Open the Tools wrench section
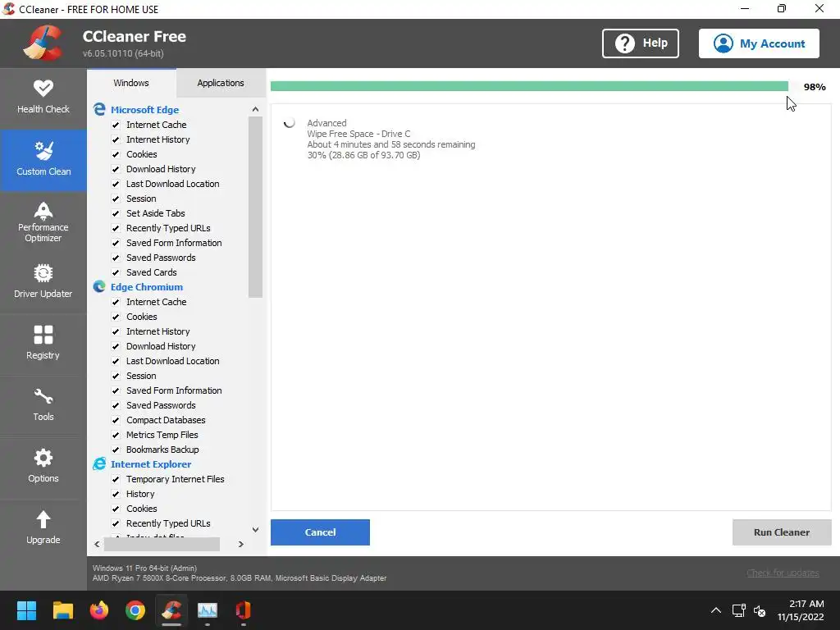Screen dimensions: 840x630 [x=43, y=405]
